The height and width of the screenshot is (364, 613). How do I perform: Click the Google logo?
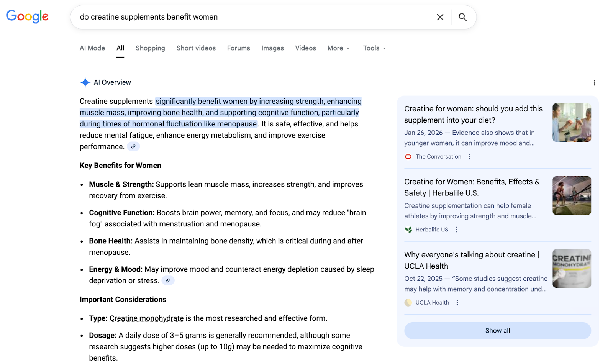tap(27, 16)
